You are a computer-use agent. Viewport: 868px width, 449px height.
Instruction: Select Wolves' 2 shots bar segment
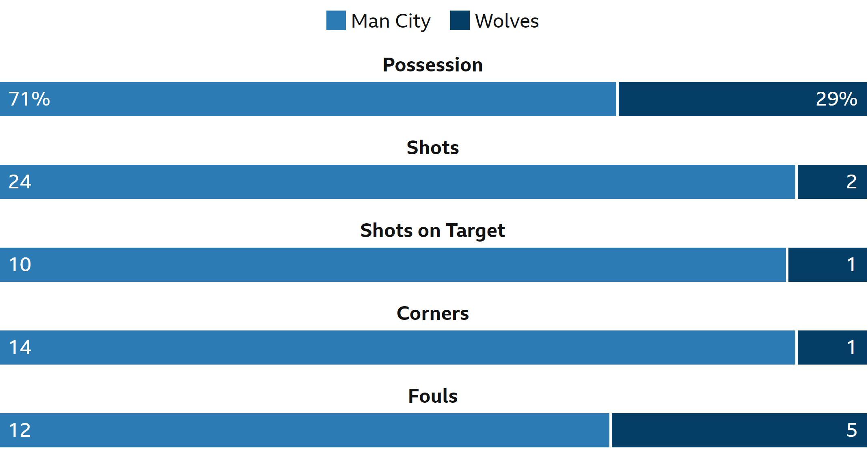click(x=832, y=182)
